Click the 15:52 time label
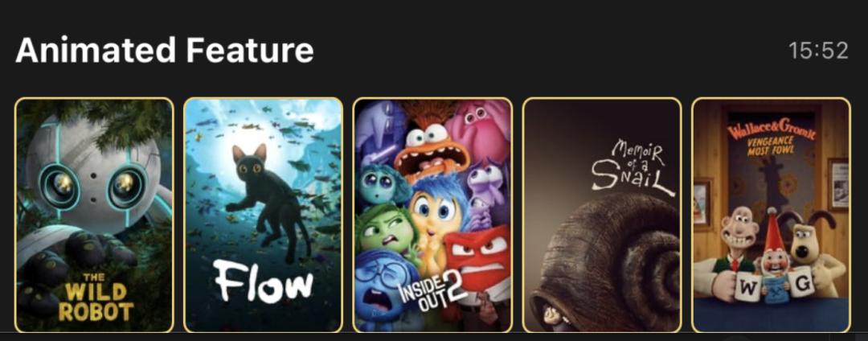 tap(819, 51)
